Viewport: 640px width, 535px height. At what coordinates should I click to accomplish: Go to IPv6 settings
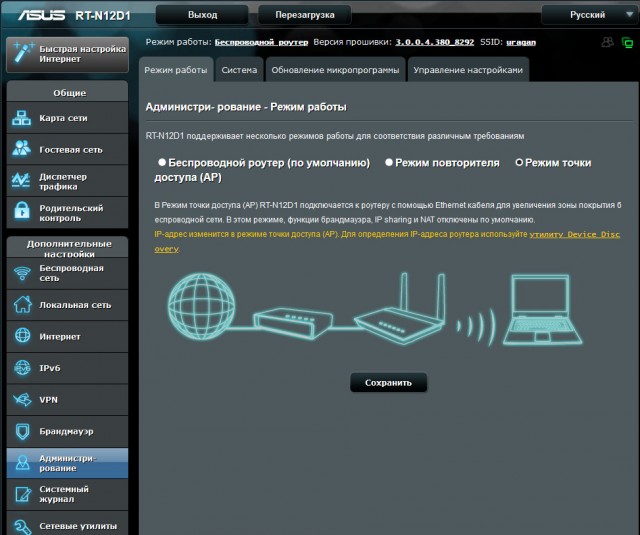click(x=67, y=368)
